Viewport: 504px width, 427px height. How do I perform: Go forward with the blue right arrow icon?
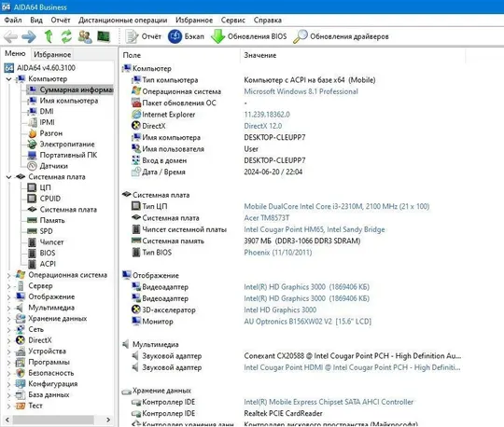pos(29,36)
